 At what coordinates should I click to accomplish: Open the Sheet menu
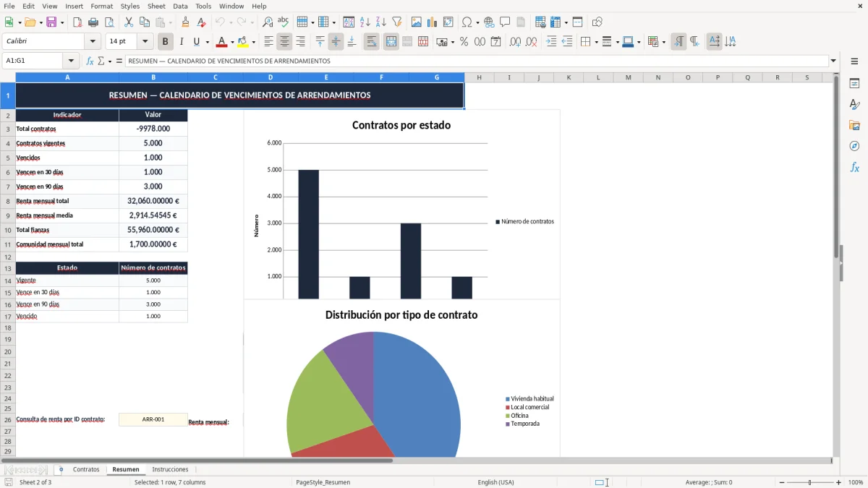(x=156, y=6)
